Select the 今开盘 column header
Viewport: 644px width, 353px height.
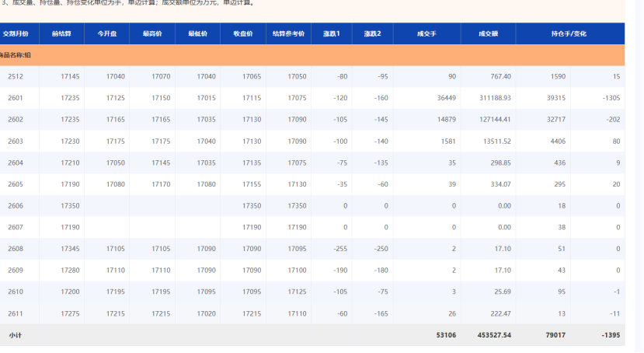tap(107, 34)
